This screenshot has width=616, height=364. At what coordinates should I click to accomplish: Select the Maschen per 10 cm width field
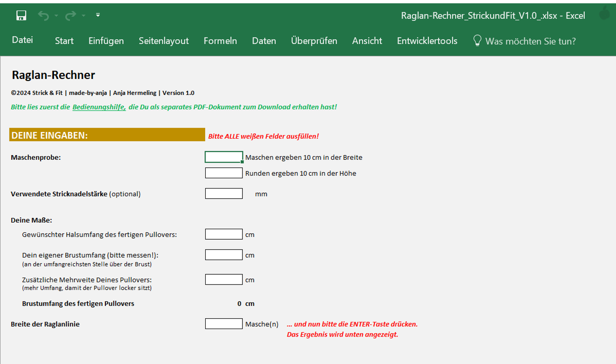click(224, 157)
